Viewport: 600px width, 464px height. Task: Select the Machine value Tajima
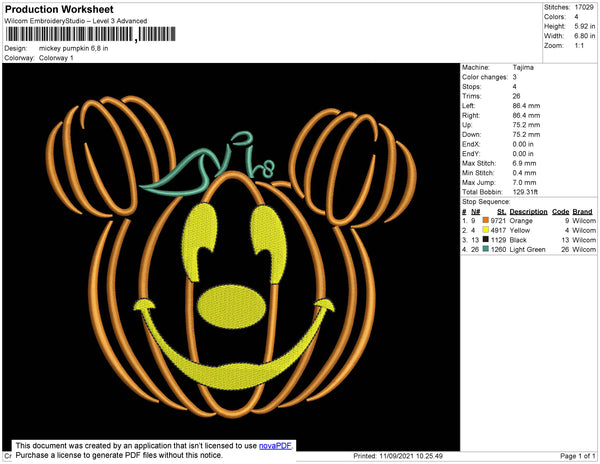click(523, 67)
